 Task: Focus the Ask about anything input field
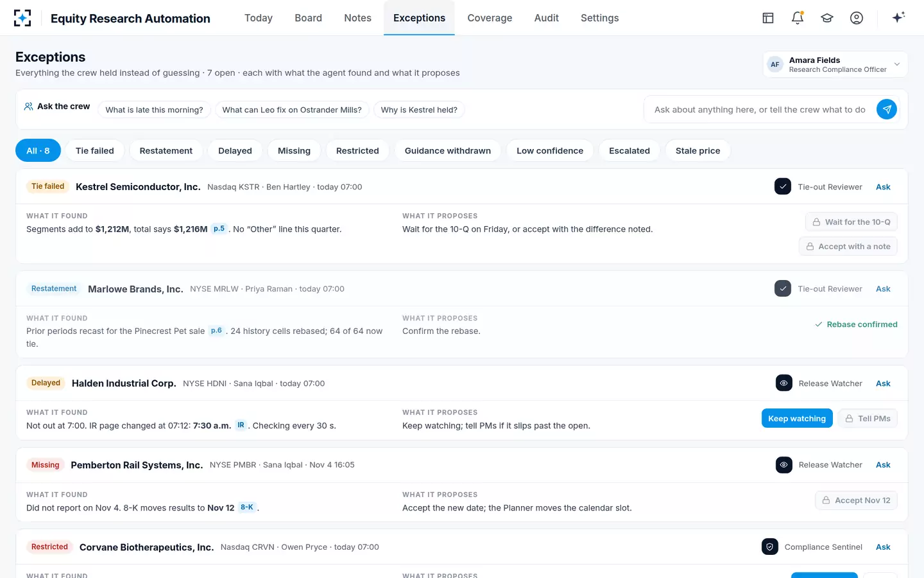point(760,109)
